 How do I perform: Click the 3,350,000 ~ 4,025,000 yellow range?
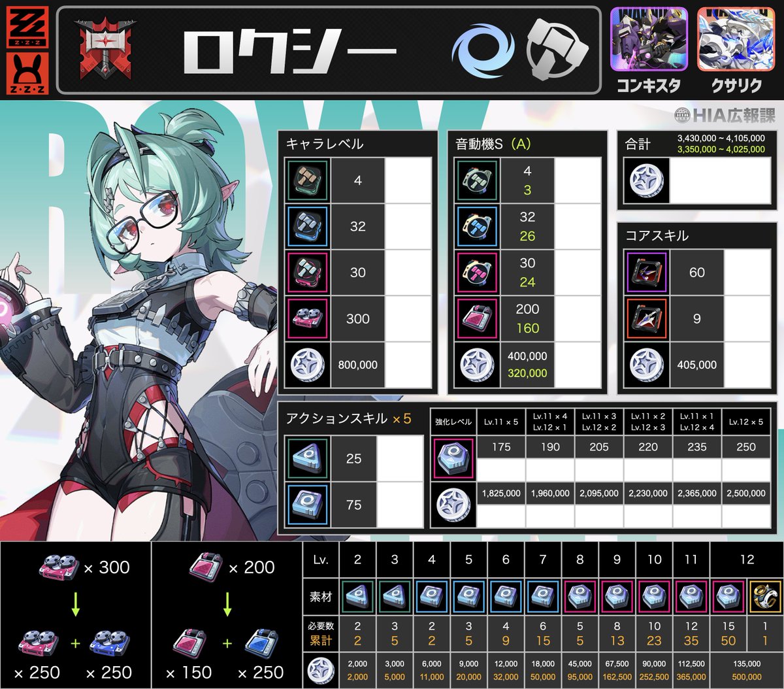[x=721, y=149]
